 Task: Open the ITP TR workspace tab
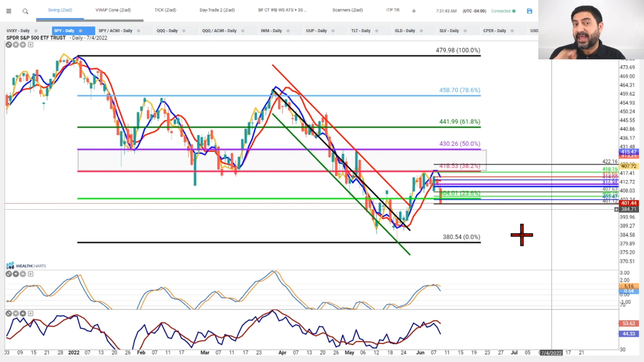pos(393,10)
